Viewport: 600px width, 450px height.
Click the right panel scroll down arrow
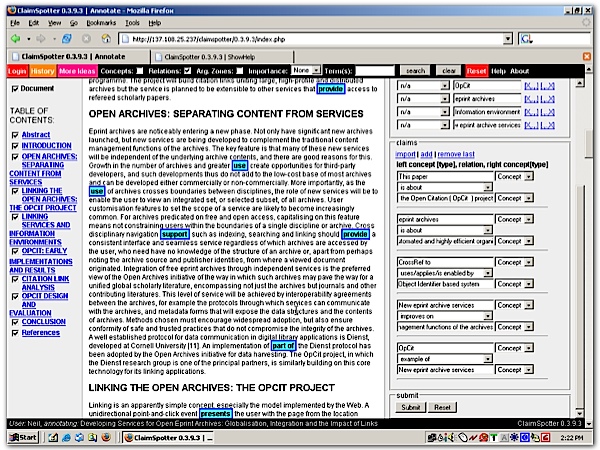pyautogui.click(x=579, y=413)
